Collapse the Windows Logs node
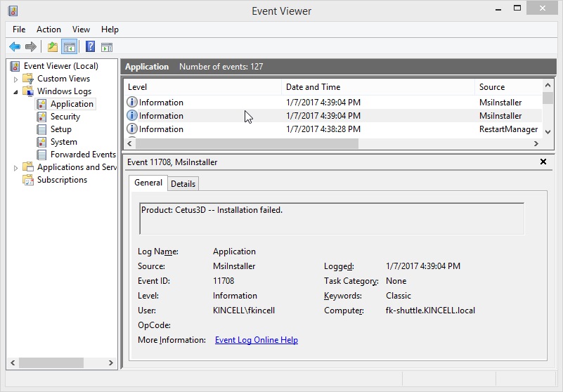Screen dimensions: 563x392 (15, 92)
